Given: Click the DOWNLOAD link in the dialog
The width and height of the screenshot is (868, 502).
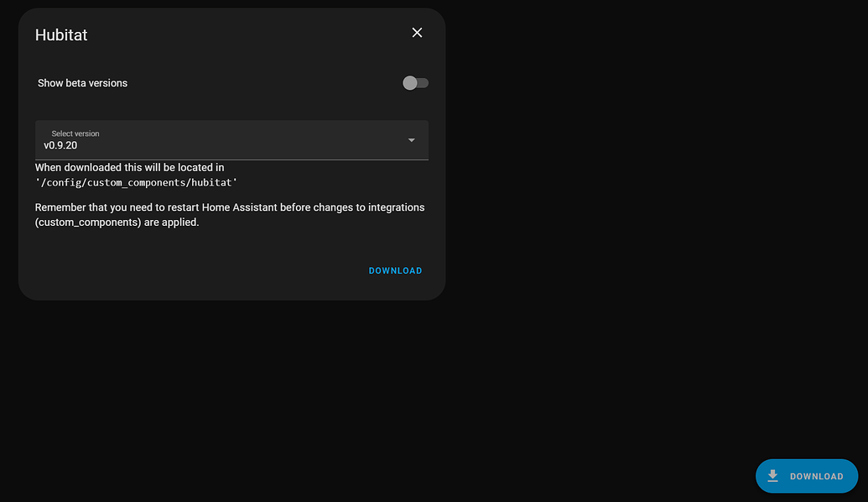Looking at the screenshot, I should click(395, 270).
